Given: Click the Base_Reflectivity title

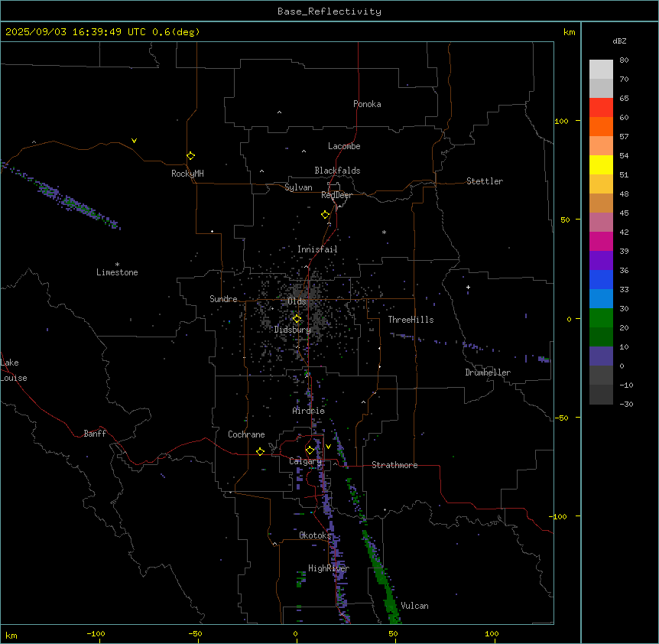Looking at the screenshot, I should (329, 11).
